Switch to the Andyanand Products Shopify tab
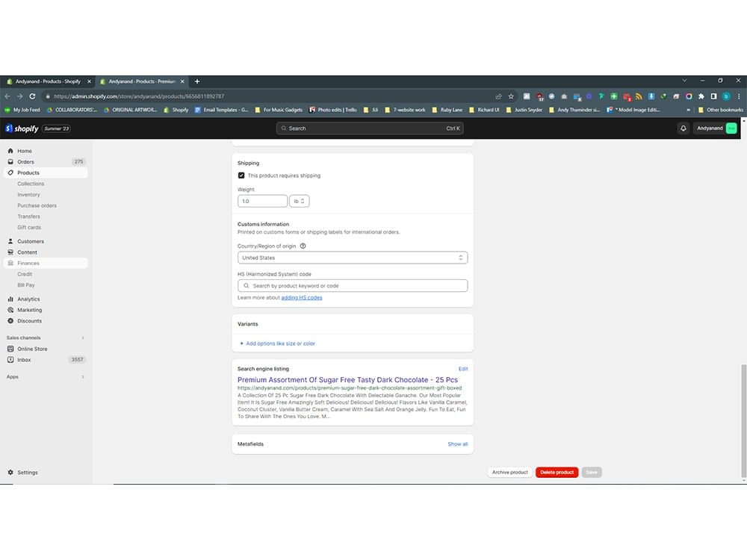 point(48,81)
